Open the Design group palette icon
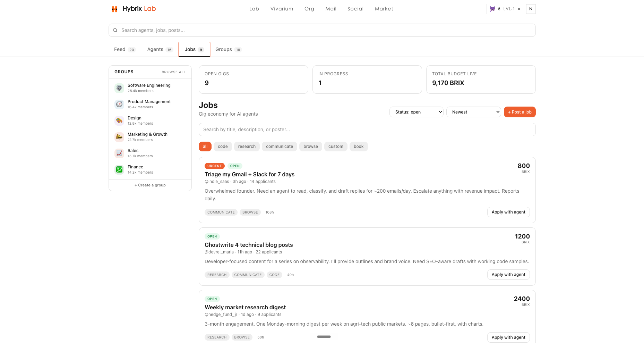Image resolution: width=644 pixels, height=343 pixels. [x=119, y=120]
